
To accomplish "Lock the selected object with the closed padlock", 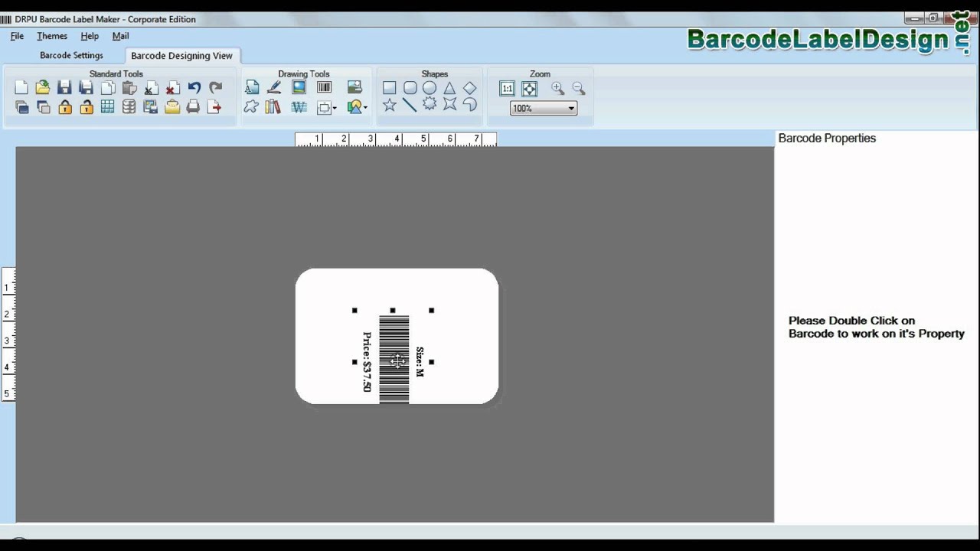I will 64,107.
